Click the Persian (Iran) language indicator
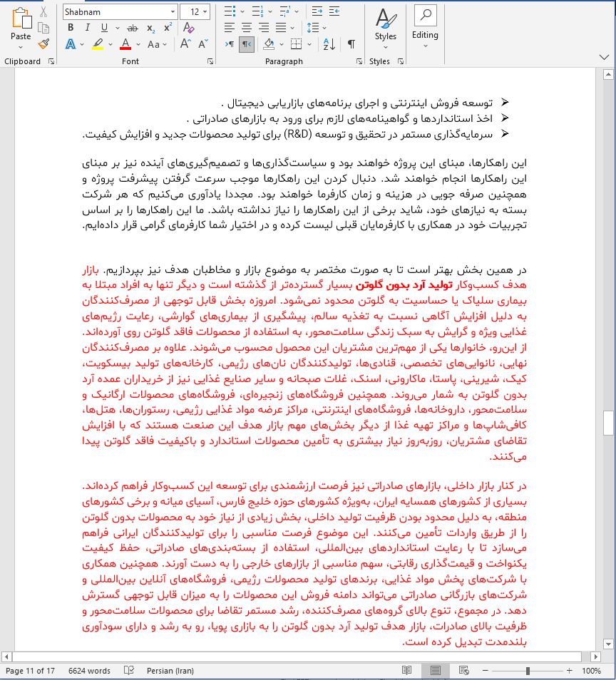The image size is (616, 680). click(x=170, y=671)
